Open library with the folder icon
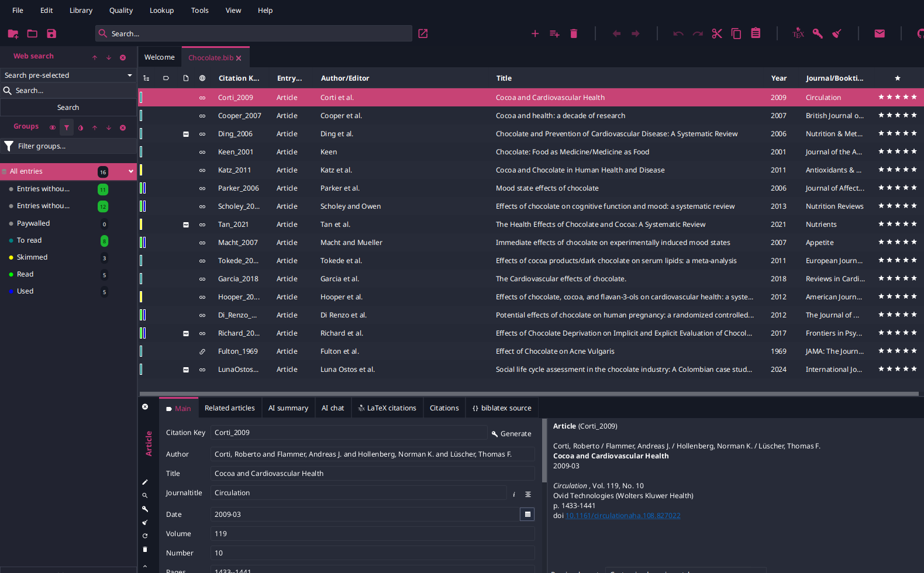The width and height of the screenshot is (924, 573). (32, 34)
